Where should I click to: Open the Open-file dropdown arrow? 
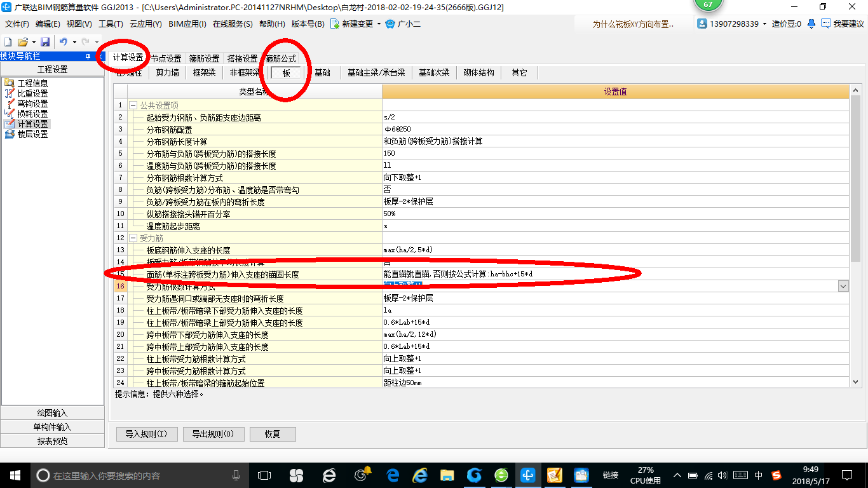click(33, 42)
